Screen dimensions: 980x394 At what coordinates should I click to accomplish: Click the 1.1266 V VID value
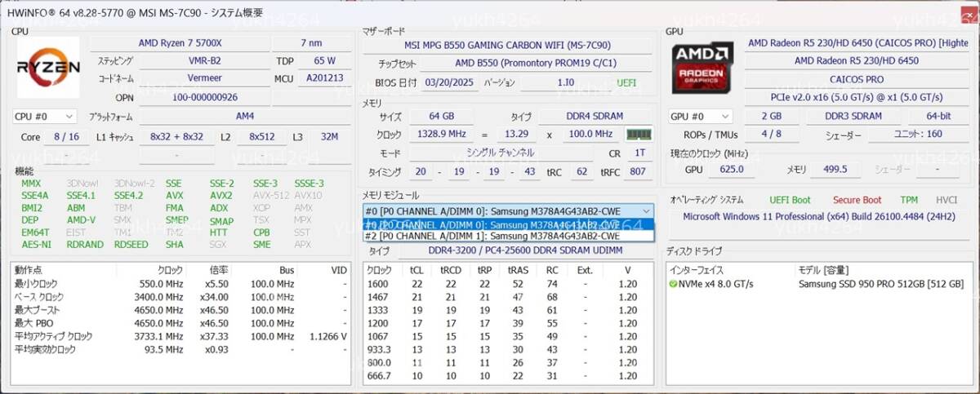click(x=327, y=336)
